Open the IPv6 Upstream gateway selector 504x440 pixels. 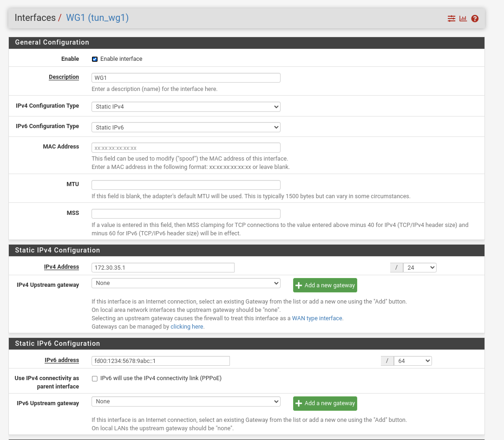[185, 401]
